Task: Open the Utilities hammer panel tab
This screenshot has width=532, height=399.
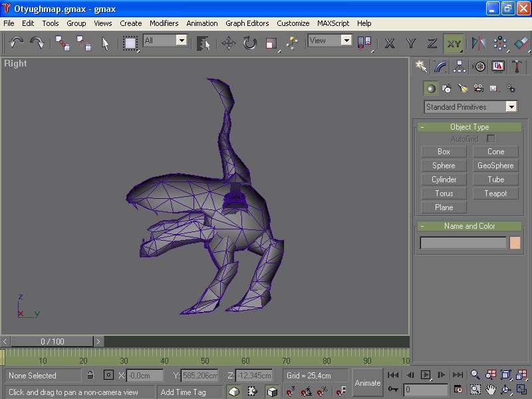Action: coord(517,66)
